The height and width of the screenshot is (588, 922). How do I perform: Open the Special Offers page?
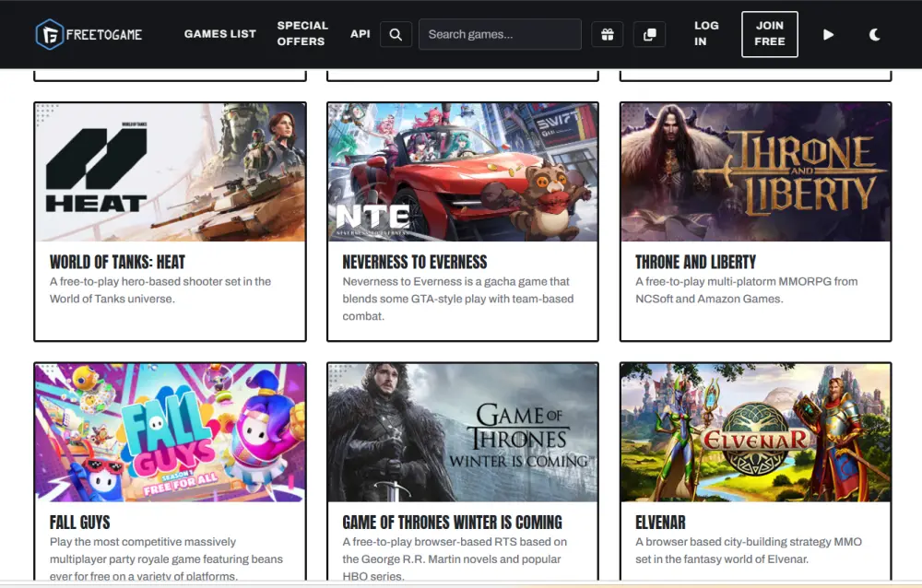[302, 33]
